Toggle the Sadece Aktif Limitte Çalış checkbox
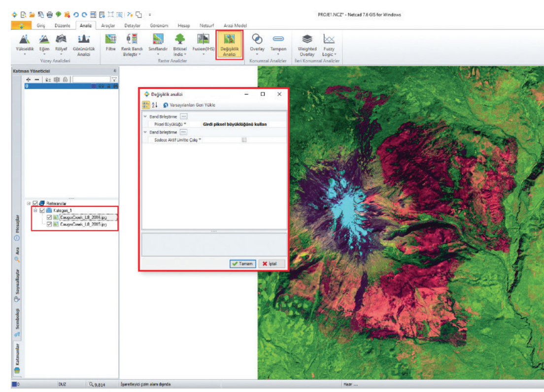The height and width of the screenshot is (392, 544). coord(244,140)
